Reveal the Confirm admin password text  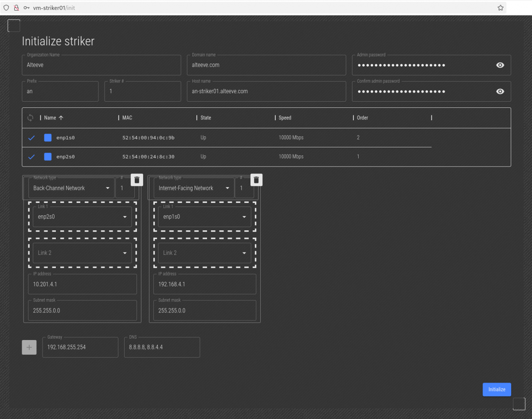[x=500, y=91]
